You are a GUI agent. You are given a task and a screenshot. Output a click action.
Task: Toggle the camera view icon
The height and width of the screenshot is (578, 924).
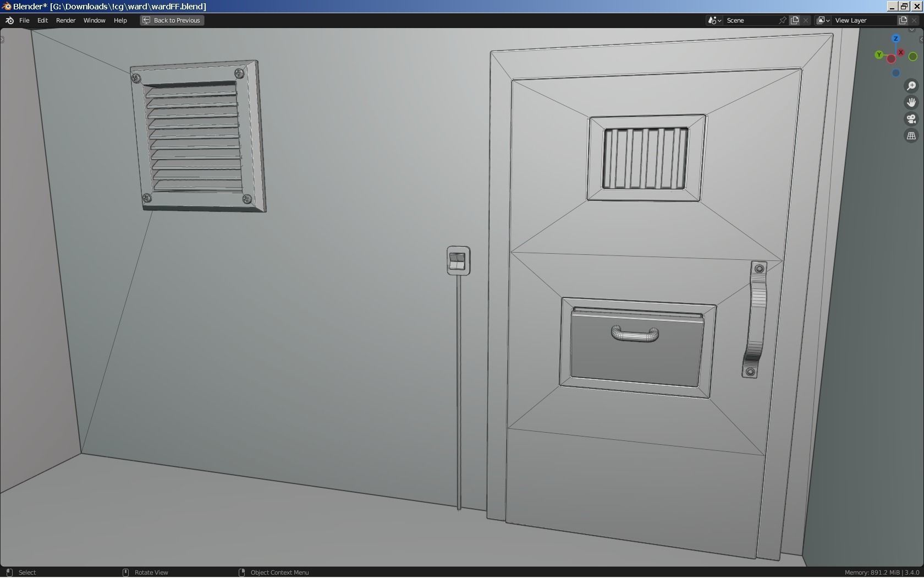pos(911,119)
